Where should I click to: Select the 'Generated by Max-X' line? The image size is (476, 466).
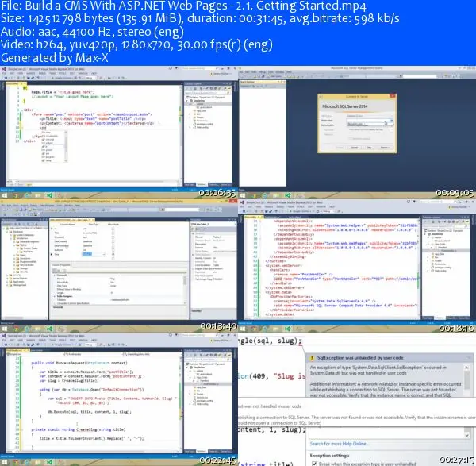click(54, 58)
